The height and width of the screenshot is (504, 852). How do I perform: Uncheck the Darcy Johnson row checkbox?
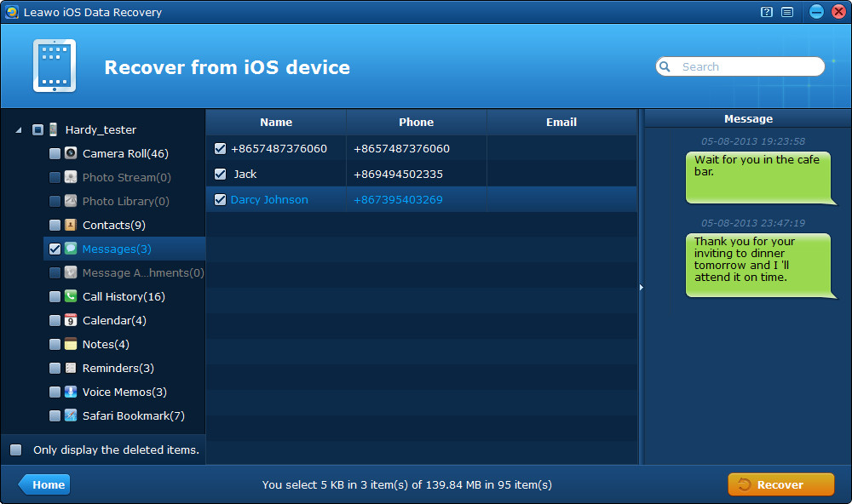click(x=220, y=199)
